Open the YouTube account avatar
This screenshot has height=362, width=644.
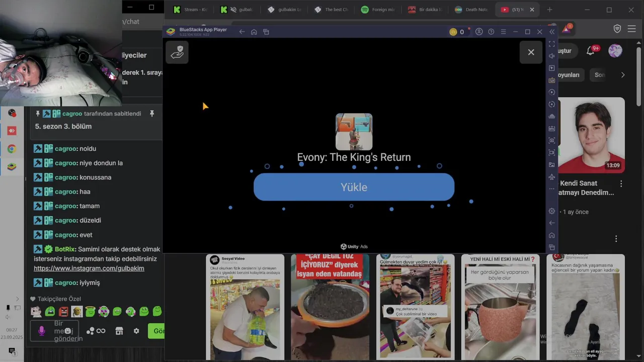[x=615, y=51]
